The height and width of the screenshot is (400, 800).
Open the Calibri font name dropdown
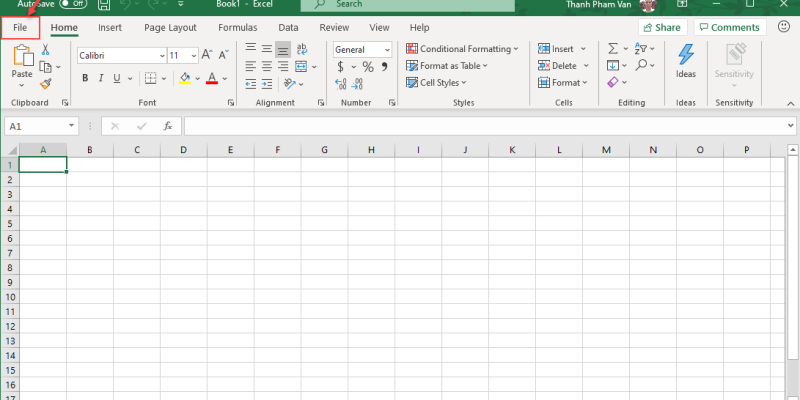(x=120, y=55)
